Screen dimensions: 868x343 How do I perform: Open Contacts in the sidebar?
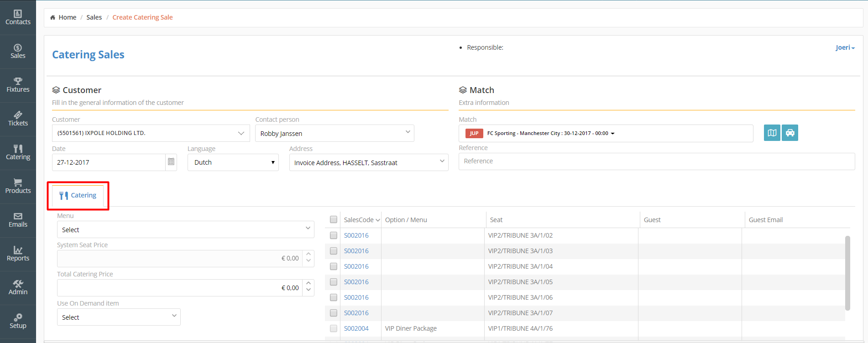coord(18,17)
